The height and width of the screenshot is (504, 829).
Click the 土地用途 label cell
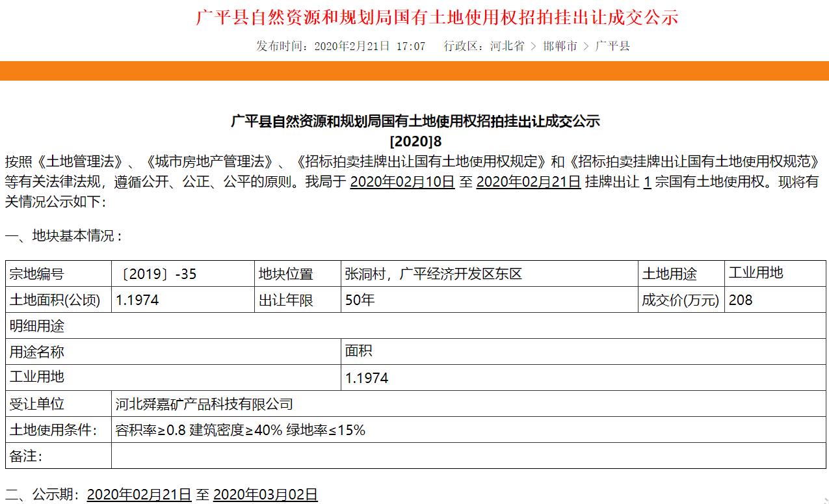[681, 274]
